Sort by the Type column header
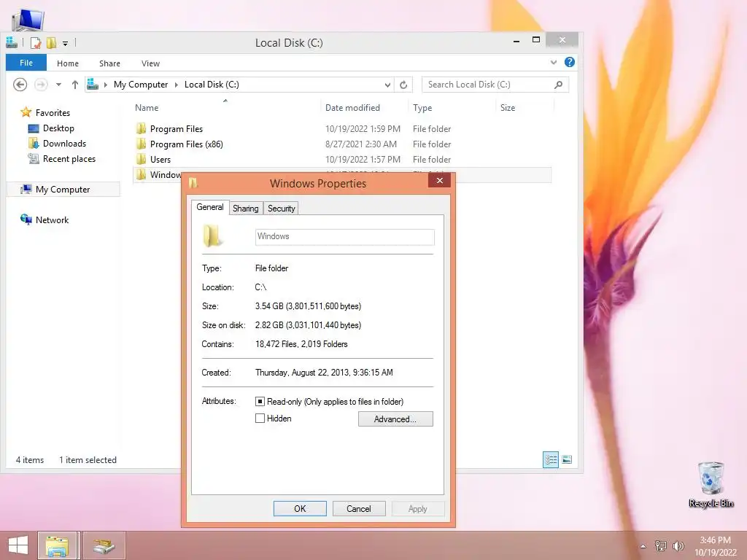The image size is (747, 560). 422,108
